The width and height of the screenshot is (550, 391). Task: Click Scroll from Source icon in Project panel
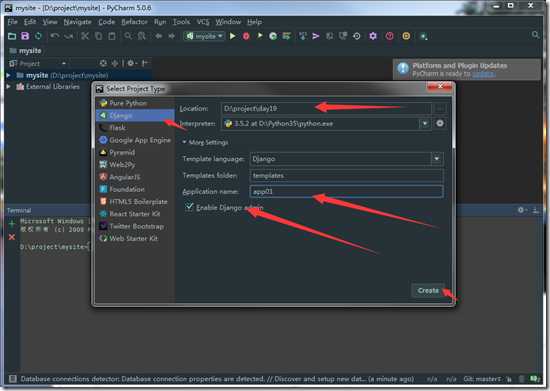(x=103, y=63)
